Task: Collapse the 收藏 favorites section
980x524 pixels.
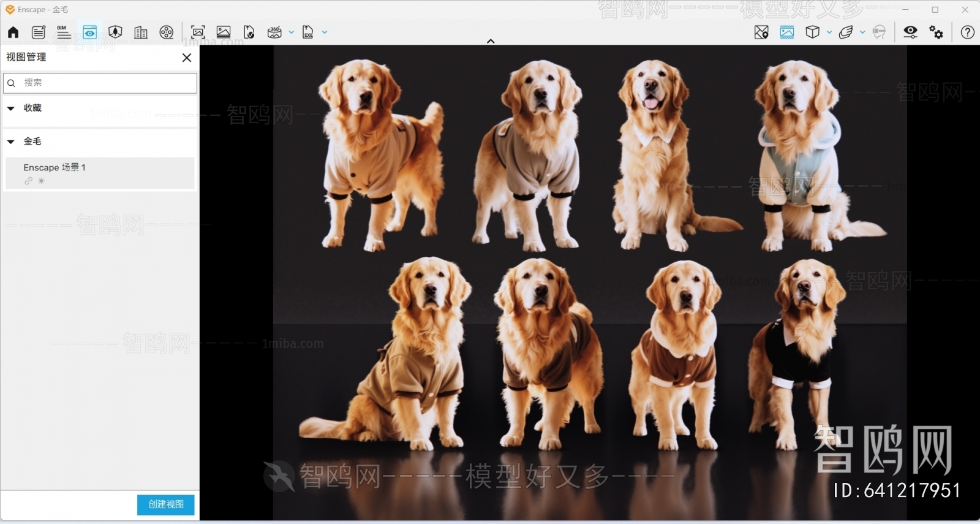Action: coord(11,108)
